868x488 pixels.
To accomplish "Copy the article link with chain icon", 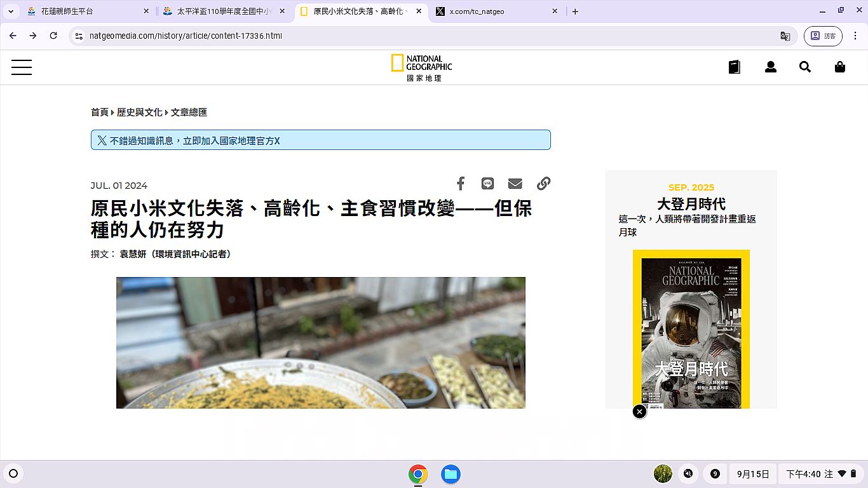I will (543, 184).
